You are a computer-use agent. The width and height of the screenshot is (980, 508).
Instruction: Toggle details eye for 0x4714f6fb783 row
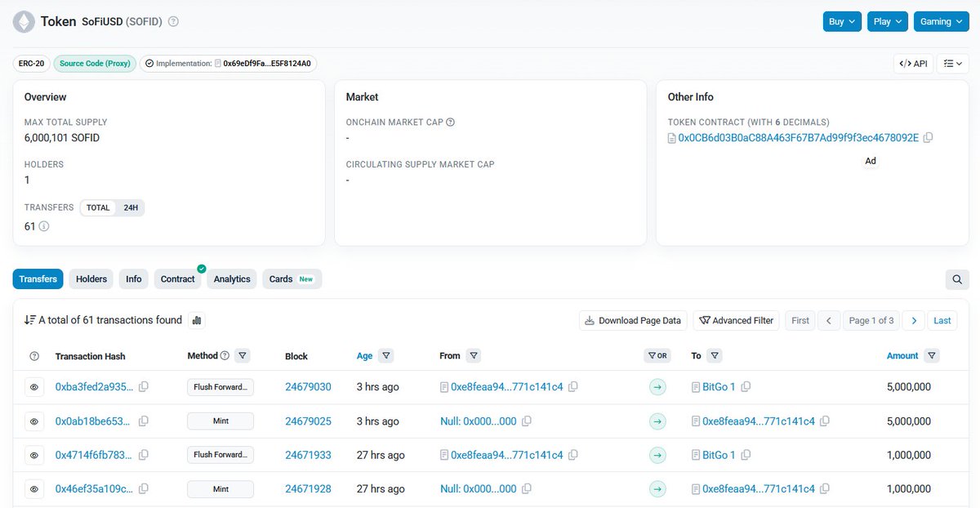click(x=34, y=455)
